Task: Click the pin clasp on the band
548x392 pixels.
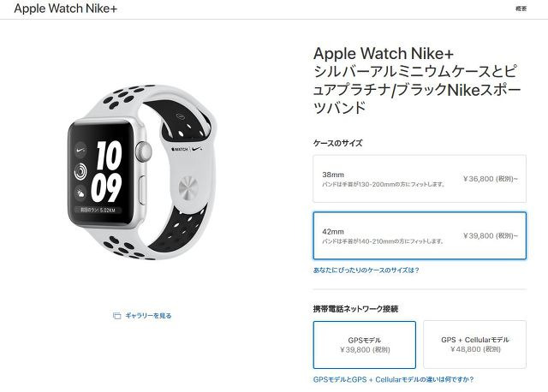Action: 188,188
